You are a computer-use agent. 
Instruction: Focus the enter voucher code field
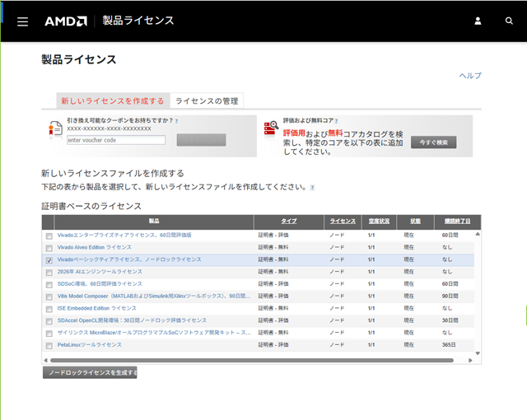coord(116,140)
